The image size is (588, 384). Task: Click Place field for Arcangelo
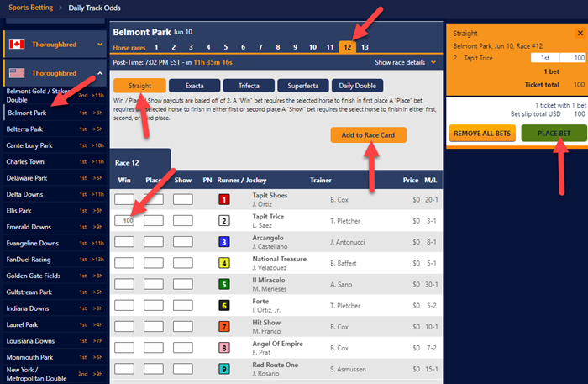tap(154, 242)
